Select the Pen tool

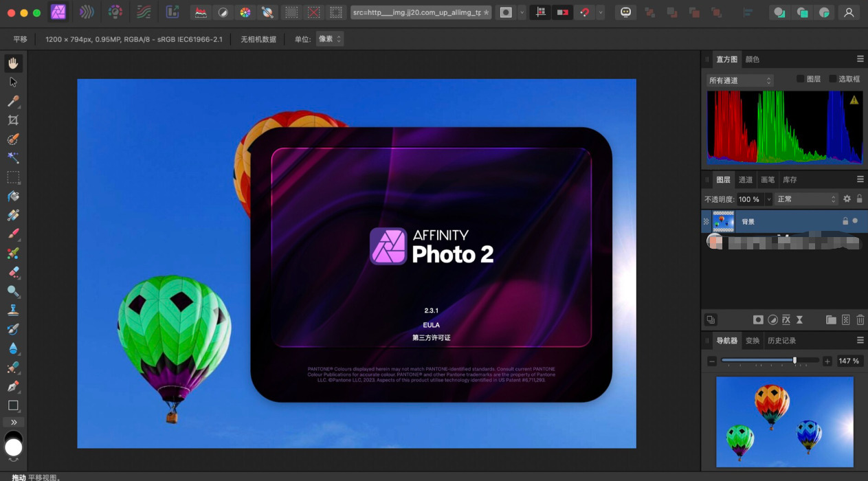click(x=13, y=386)
